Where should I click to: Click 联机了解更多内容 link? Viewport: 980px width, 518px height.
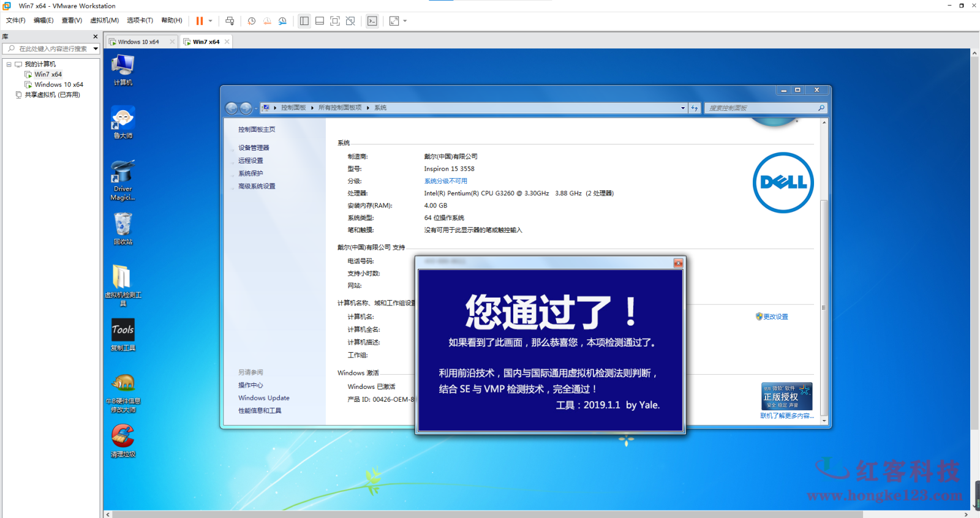click(x=787, y=416)
